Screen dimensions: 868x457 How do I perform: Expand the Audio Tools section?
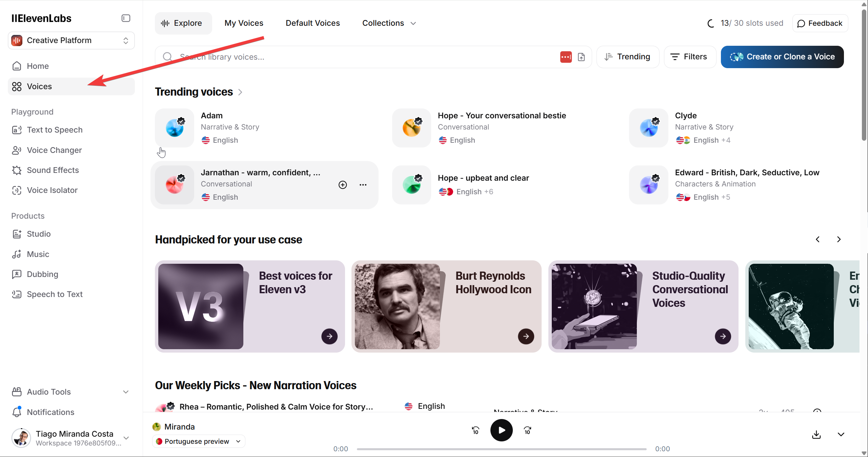point(71,392)
